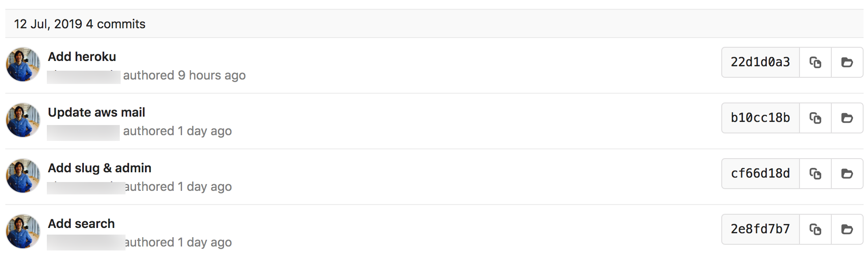Click the 22d1d0a3 commit hash button
Image resolution: width=868 pixels, height=258 pixels.
click(x=760, y=62)
